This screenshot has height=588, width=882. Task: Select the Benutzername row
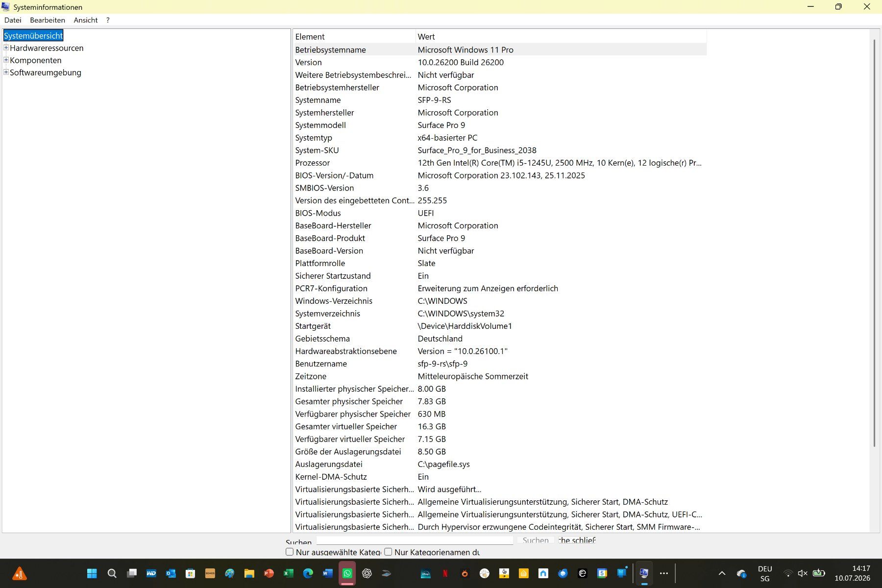pos(500,364)
